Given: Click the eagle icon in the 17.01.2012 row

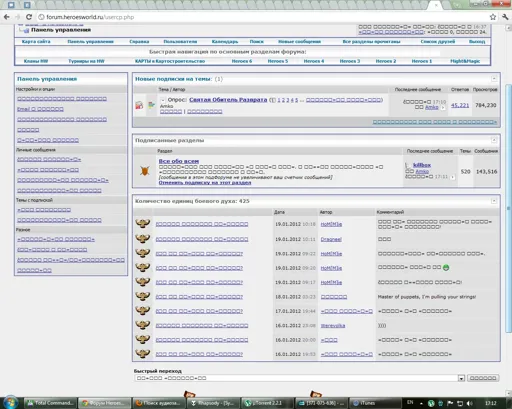Looking at the screenshot, I should pyautogui.click(x=143, y=311).
